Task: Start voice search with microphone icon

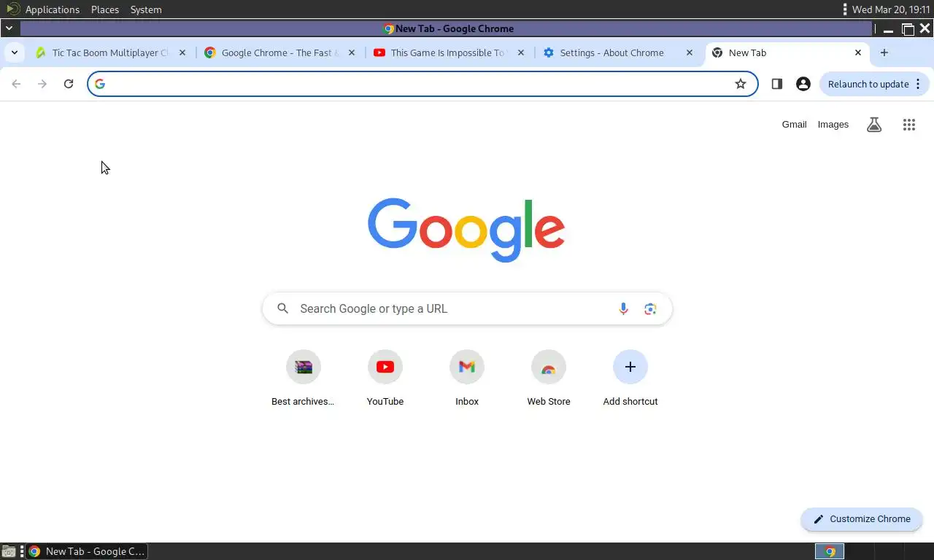Action: [x=623, y=309]
